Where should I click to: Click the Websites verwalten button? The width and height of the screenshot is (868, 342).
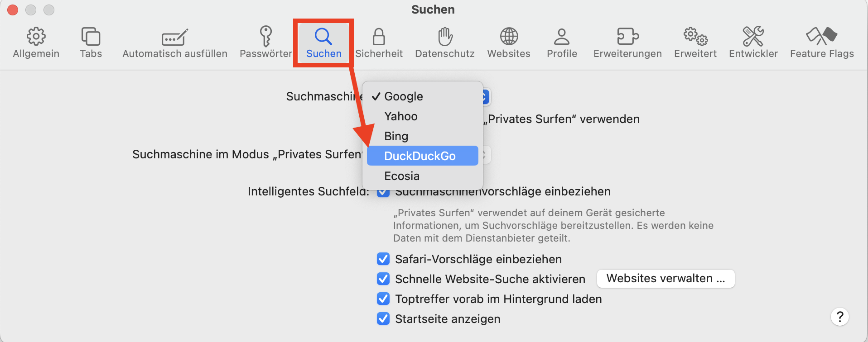(x=665, y=279)
